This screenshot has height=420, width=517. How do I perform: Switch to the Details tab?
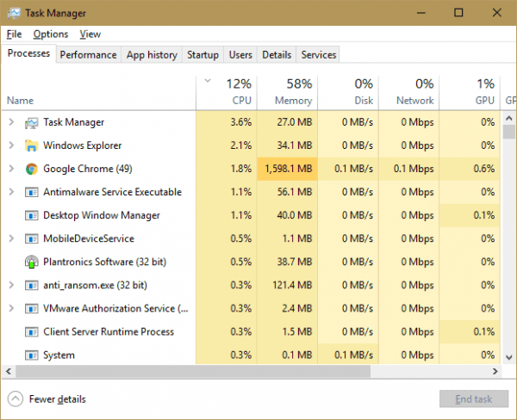click(x=277, y=55)
